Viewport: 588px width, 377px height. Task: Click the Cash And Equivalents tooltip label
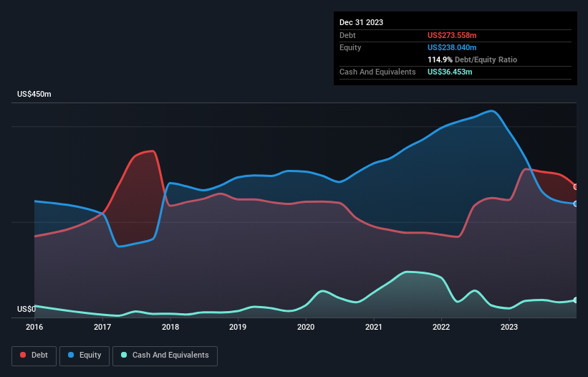[377, 72]
